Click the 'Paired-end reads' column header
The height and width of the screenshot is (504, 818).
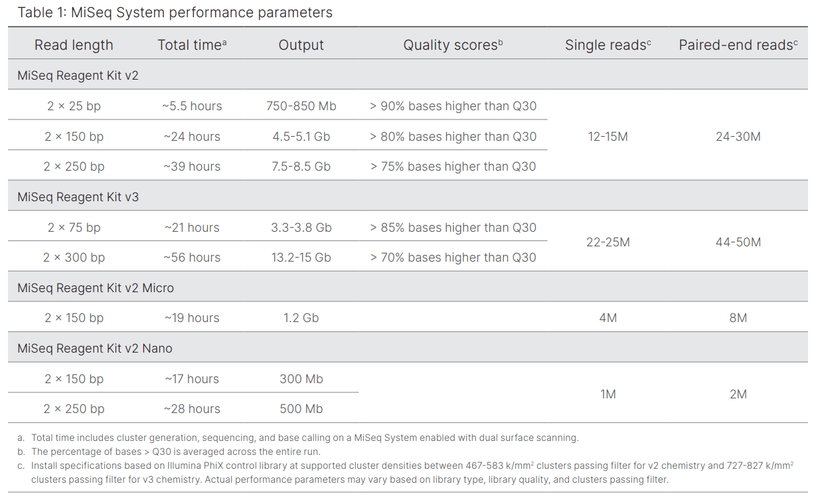point(738,45)
